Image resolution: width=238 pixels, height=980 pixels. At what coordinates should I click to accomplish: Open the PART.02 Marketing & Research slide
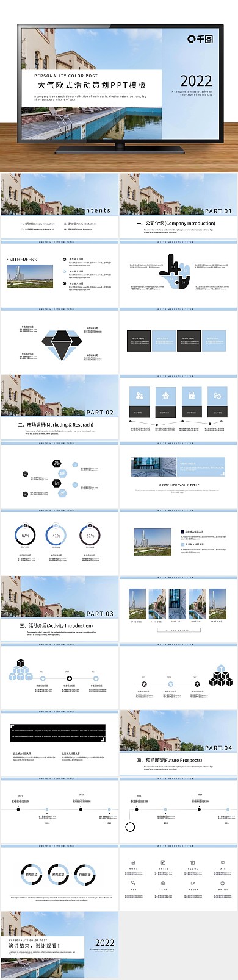59,407
